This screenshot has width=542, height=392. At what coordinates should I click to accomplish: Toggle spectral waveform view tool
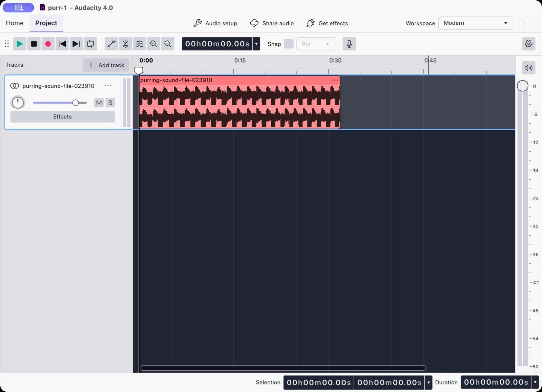pos(139,44)
